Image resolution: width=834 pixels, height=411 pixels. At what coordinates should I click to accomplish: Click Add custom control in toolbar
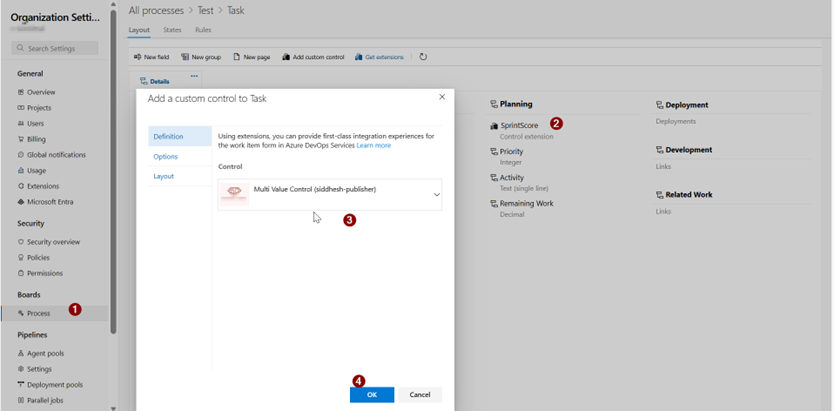point(313,57)
